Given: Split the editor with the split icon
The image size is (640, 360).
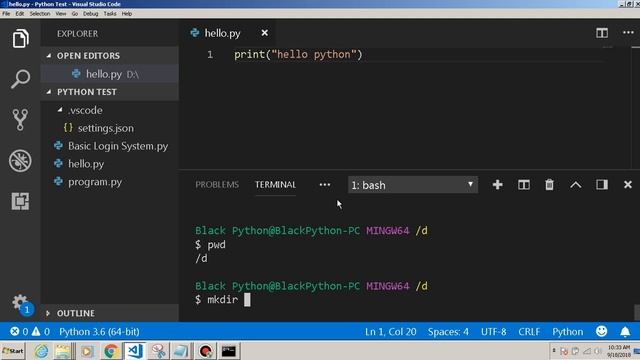Looking at the screenshot, I should coord(602,33).
